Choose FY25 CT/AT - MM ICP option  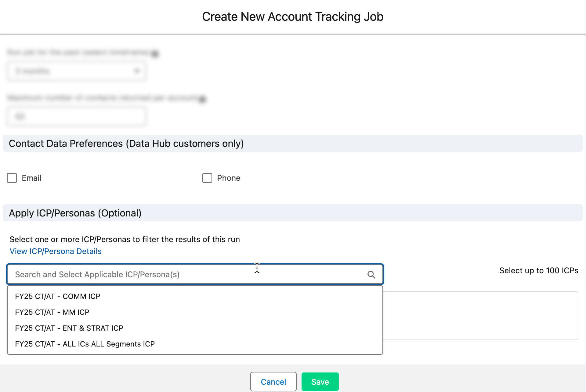click(x=52, y=312)
